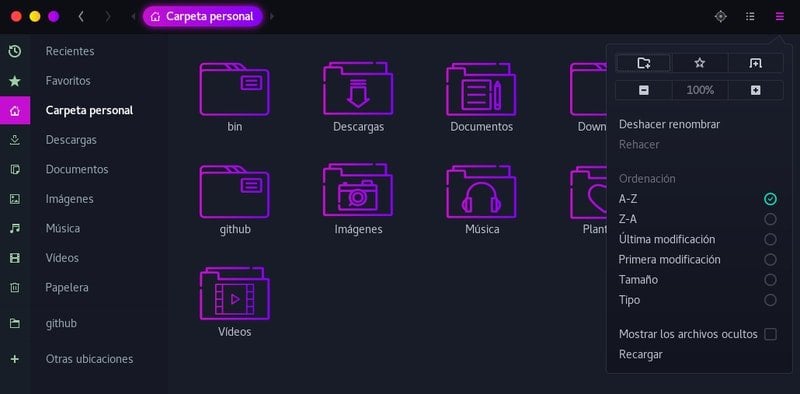
Task: Open Imágenes label in the sidebar
Action: 69,199
